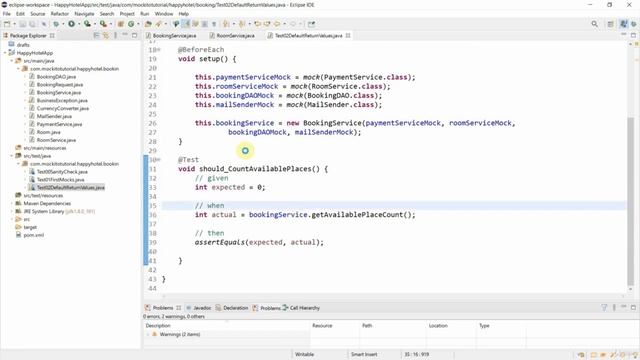
Task: Close the Test02DefaultReturnValues.java tab
Action: pos(348,36)
